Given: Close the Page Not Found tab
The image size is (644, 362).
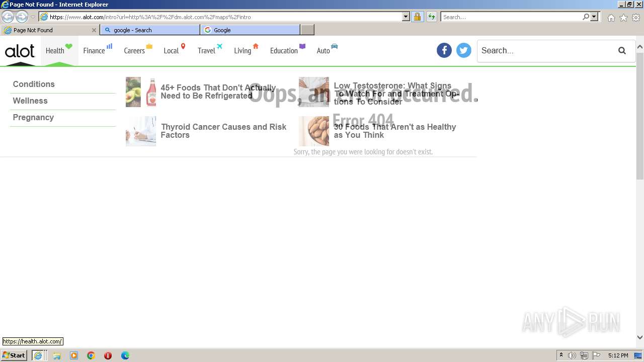Looking at the screenshot, I should click(x=94, y=30).
